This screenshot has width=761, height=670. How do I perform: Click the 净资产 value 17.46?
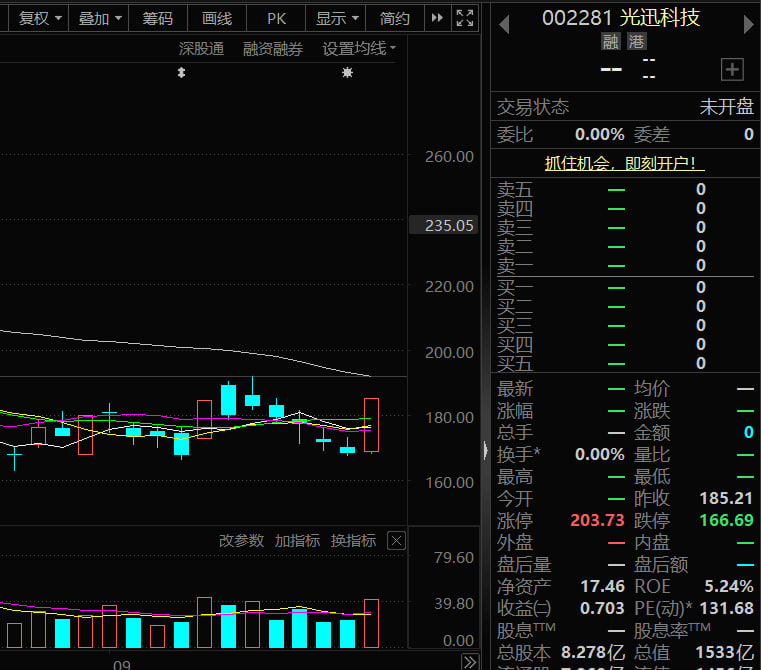(602, 586)
